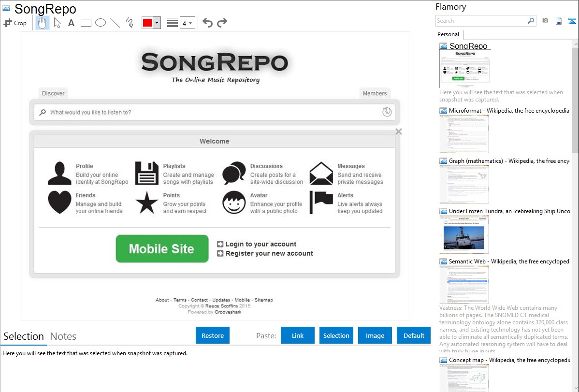The width and height of the screenshot is (579, 392).
Task: Redo the last annotation
Action: 222,23
